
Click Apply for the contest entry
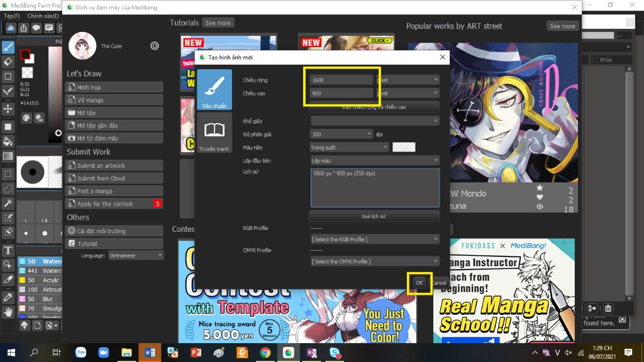tap(114, 204)
